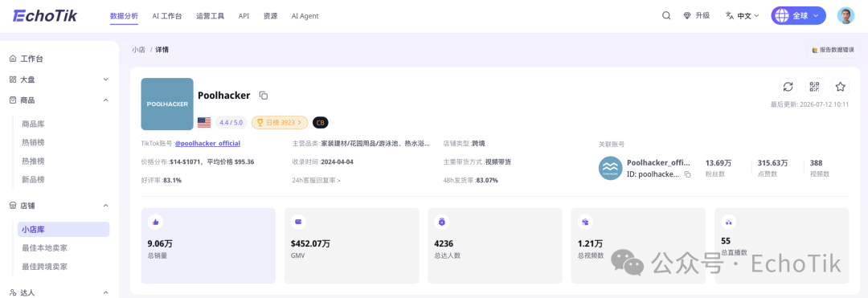Open 最佳跨境卖家 in sidebar
Image resolution: width=868 pixels, height=298 pixels.
coord(45,267)
